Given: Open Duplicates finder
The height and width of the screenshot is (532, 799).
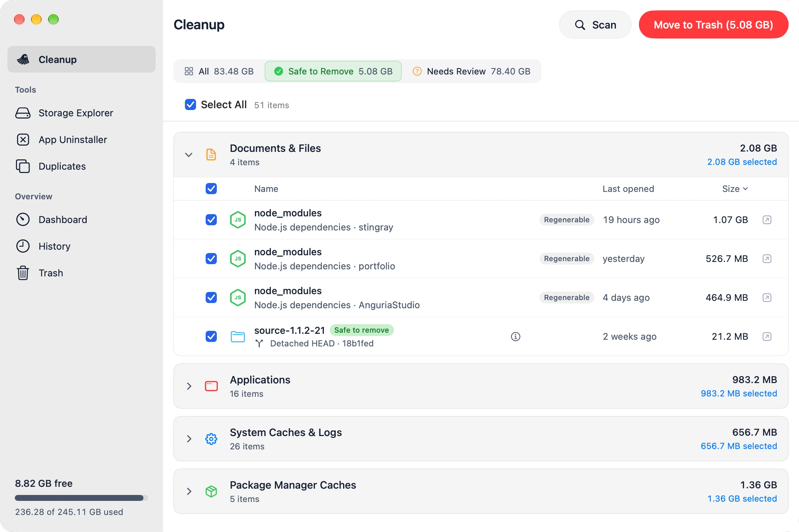Looking at the screenshot, I should click(82, 166).
